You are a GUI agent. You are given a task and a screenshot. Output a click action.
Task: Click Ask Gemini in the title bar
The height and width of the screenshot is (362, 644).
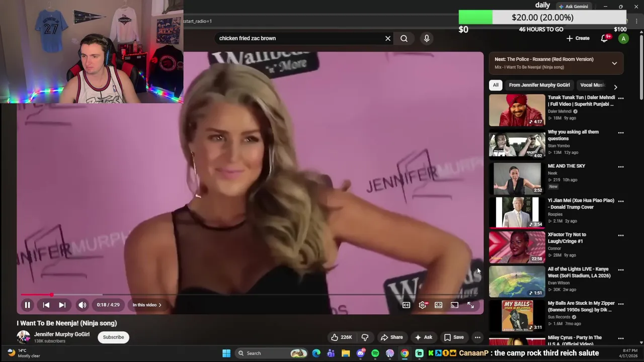tap(573, 7)
